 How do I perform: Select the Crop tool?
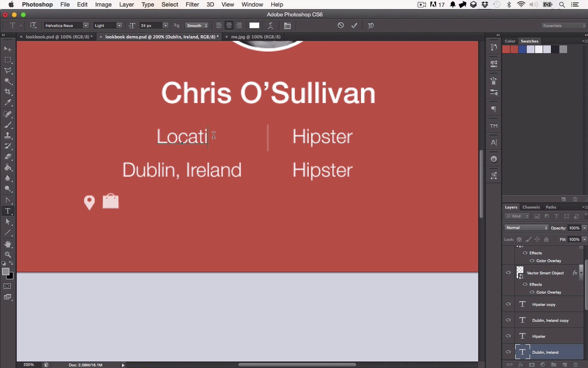pos(8,92)
